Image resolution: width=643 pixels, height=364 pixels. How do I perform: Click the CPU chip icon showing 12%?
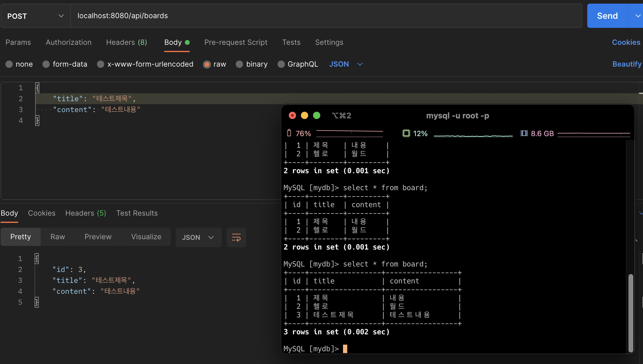coord(406,133)
